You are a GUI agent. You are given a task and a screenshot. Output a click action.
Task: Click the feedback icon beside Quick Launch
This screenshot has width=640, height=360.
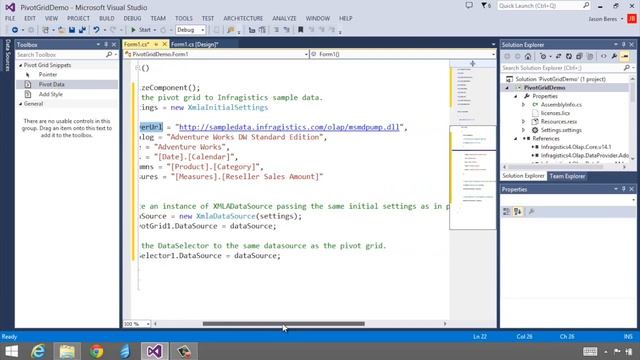469,6
